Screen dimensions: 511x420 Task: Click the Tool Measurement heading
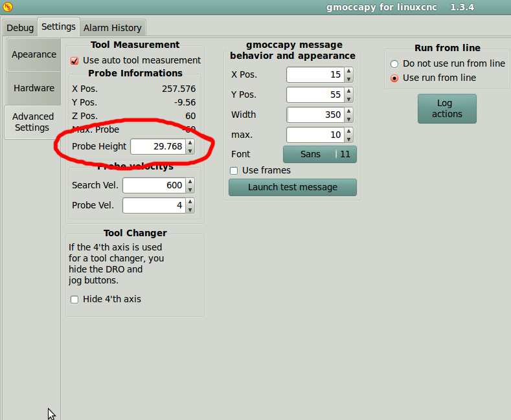[x=135, y=45]
